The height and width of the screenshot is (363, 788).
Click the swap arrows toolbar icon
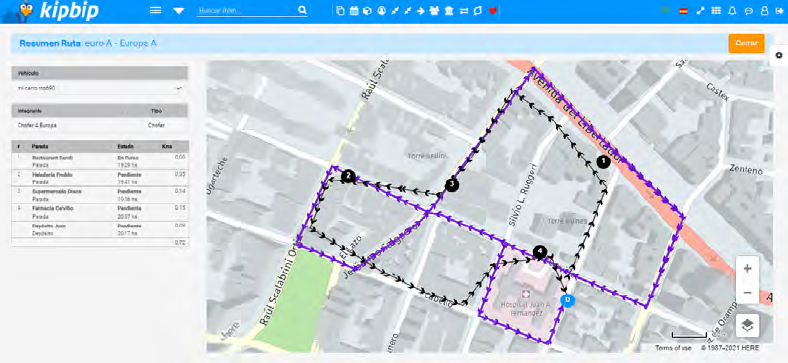(x=464, y=11)
